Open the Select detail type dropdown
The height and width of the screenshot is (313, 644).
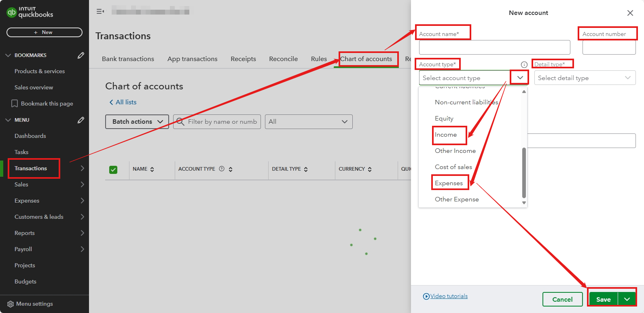click(585, 78)
